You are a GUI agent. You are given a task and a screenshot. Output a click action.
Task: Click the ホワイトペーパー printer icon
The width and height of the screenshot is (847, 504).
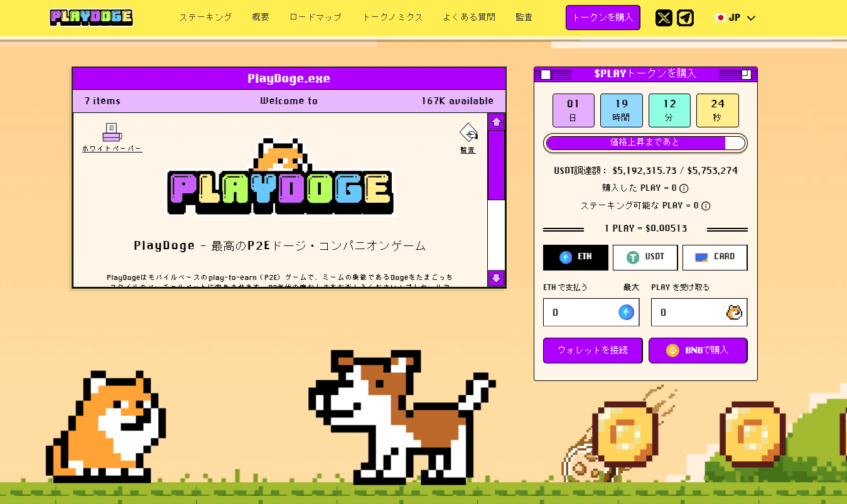tap(112, 132)
